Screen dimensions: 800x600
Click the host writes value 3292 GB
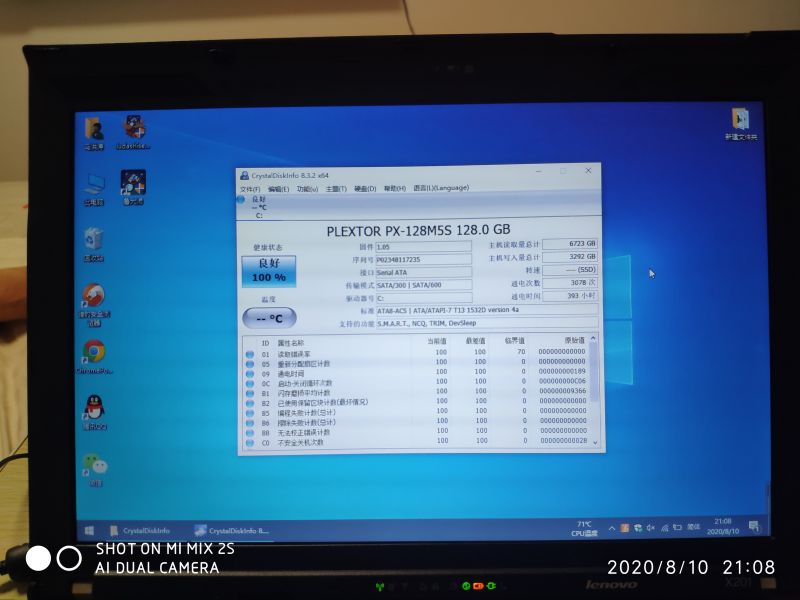(570, 257)
